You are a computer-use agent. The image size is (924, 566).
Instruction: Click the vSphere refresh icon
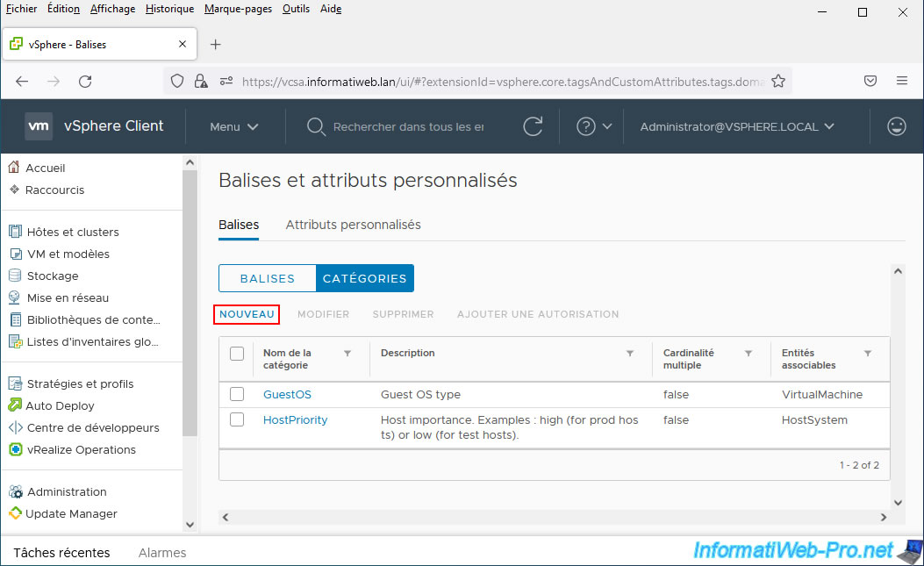coord(533,126)
